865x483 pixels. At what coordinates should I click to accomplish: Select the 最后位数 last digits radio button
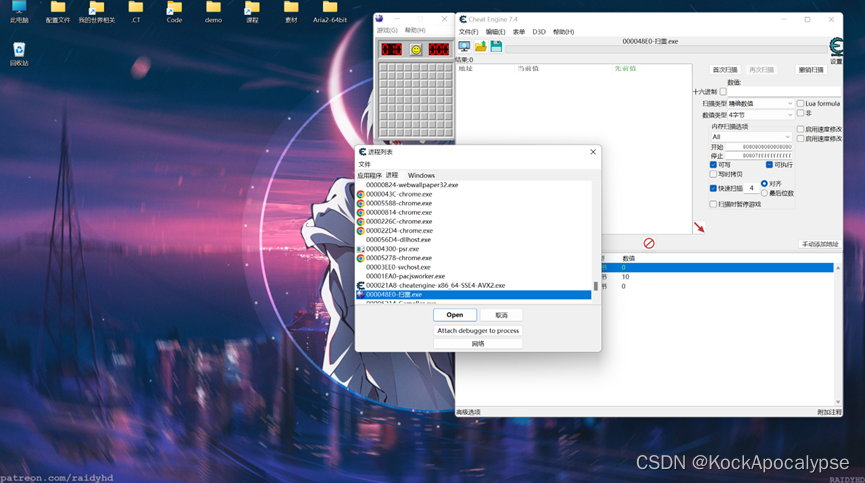(x=764, y=193)
